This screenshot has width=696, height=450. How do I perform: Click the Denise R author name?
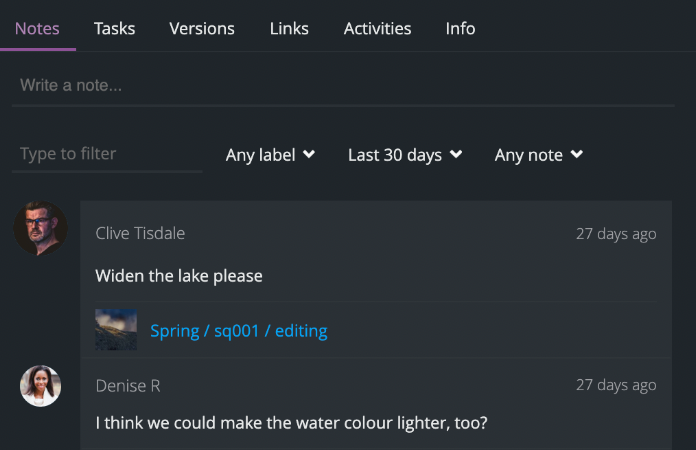point(127,385)
